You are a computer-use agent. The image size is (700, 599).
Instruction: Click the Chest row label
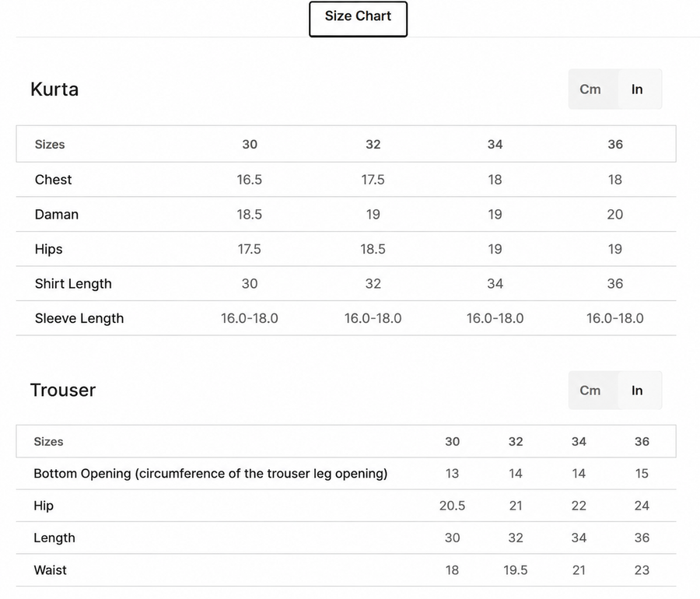point(53,180)
